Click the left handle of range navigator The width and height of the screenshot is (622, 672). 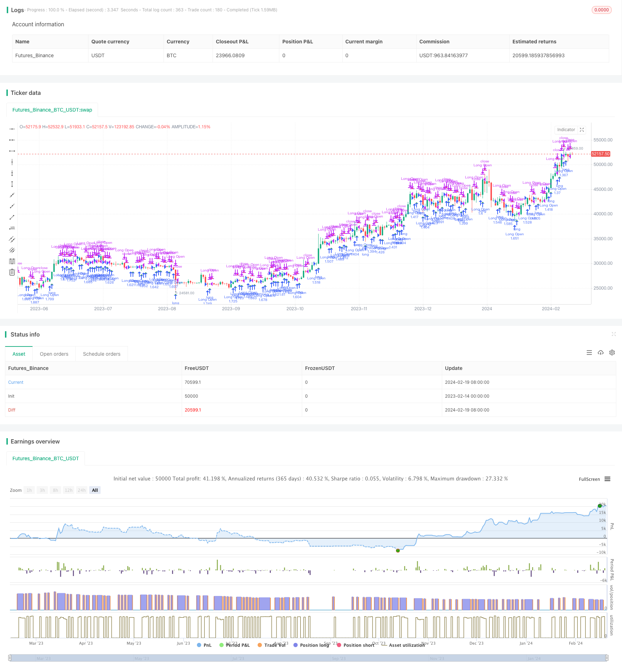(x=10, y=658)
